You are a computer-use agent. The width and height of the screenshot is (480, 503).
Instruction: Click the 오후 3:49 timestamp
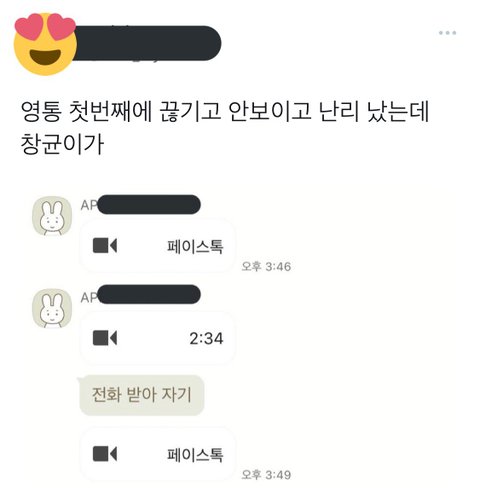pyautogui.click(x=266, y=475)
